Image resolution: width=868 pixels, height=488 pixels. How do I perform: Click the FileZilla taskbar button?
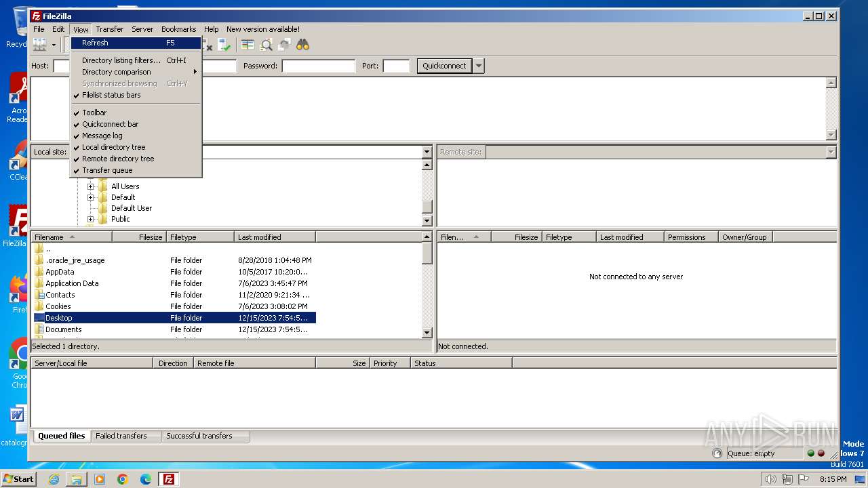169,479
